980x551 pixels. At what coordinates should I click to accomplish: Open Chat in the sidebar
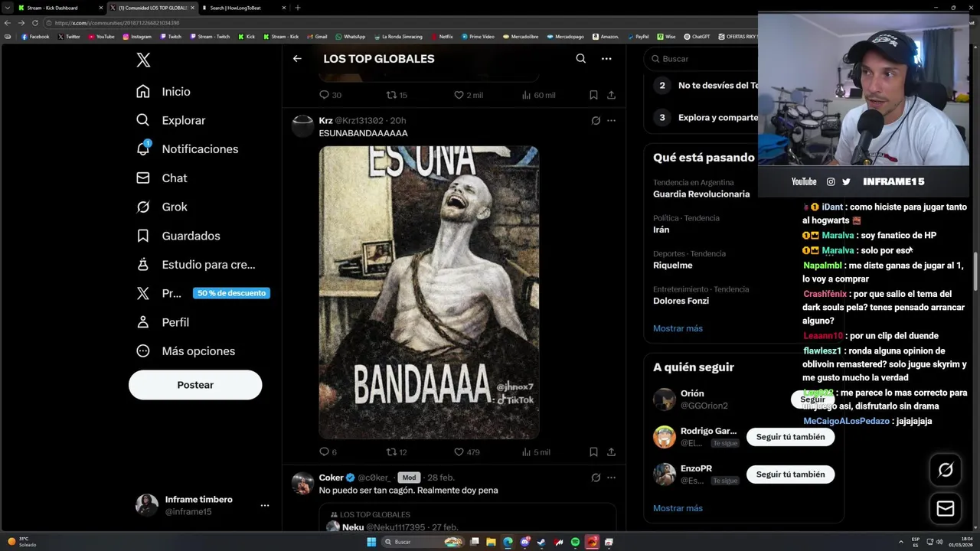click(x=162, y=178)
